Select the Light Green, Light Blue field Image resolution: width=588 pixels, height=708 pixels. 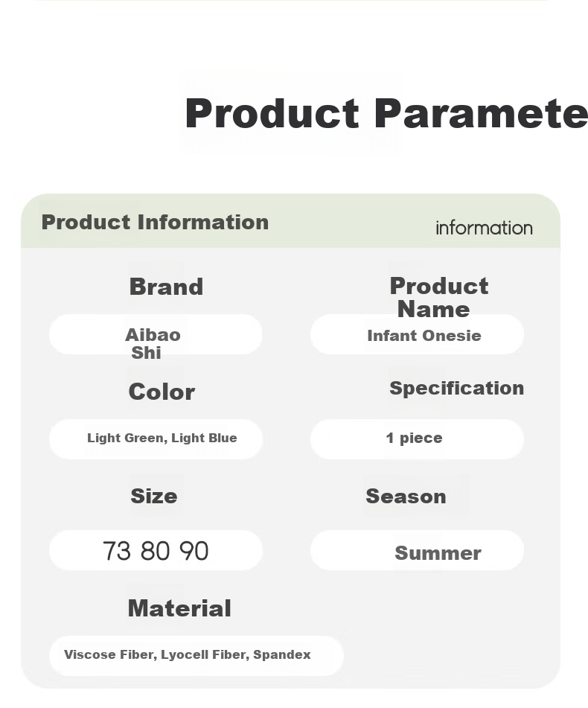156,439
